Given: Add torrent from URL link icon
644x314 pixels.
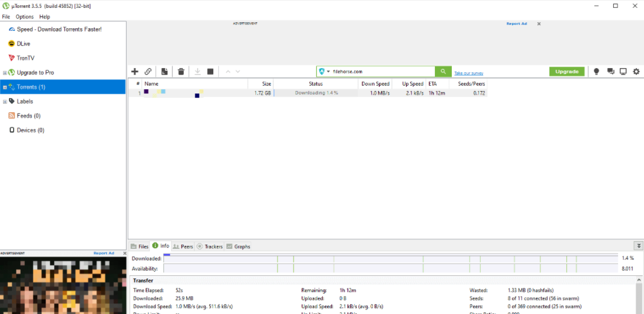Looking at the screenshot, I should (148, 72).
